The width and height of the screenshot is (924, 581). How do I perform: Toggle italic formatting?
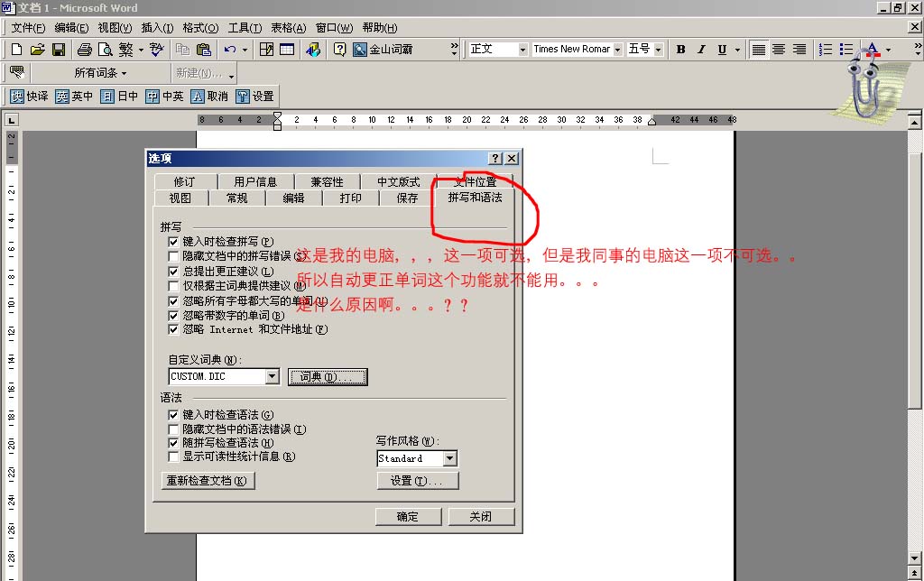point(701,50)
